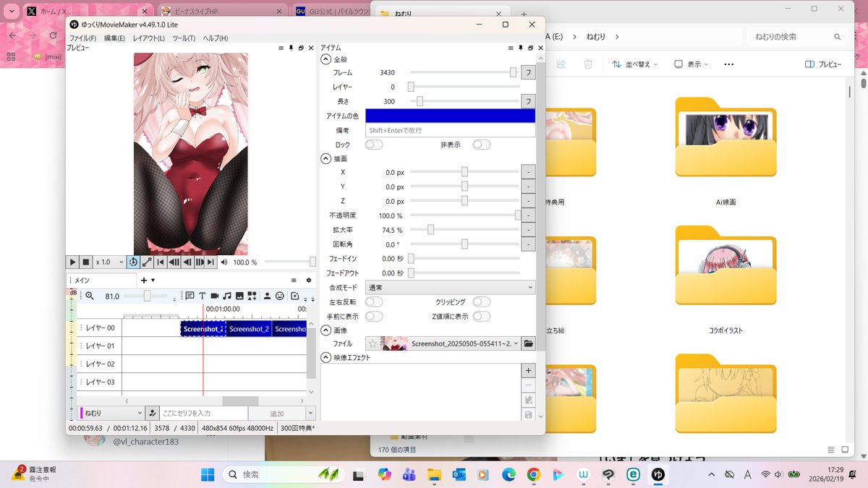Click the Stop button under the preview
This screenshot has height=488, width=868.
click(85, 262)
